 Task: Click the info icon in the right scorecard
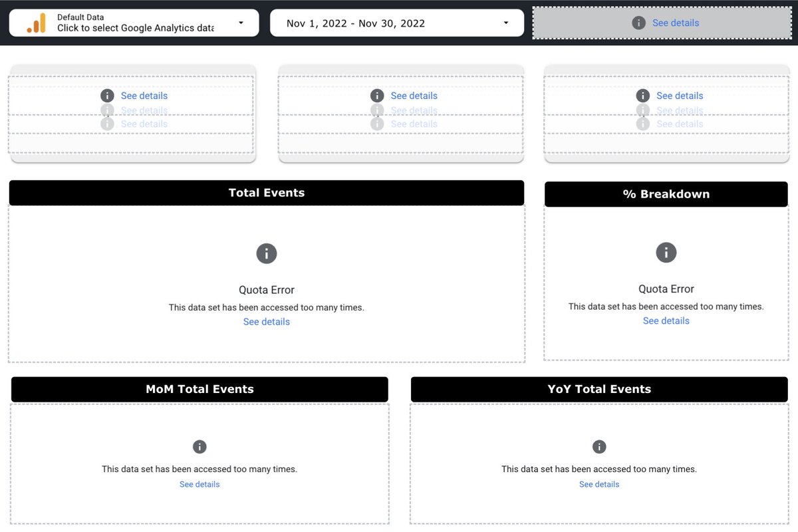[642, 96]
